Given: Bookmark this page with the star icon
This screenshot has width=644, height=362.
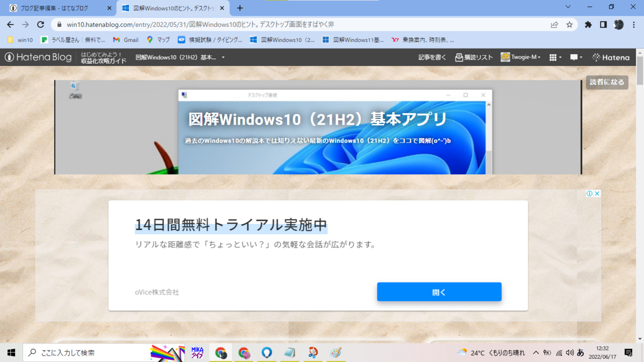Looking at the screenshot, I should click(569, 25).
